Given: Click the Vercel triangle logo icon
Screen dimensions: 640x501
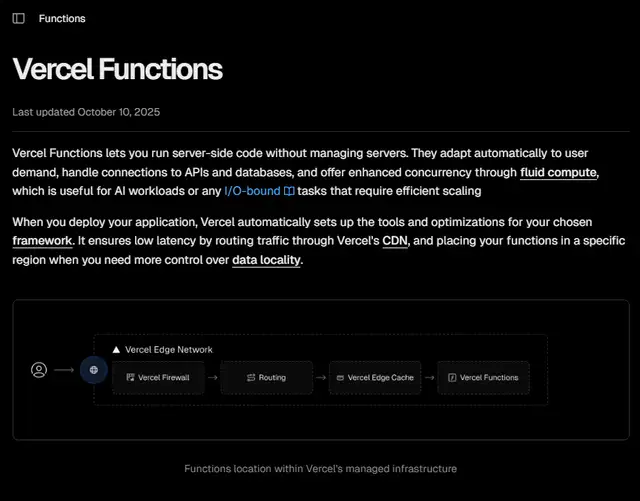Looking at the screenshot, I should click(x=116, y=350).
